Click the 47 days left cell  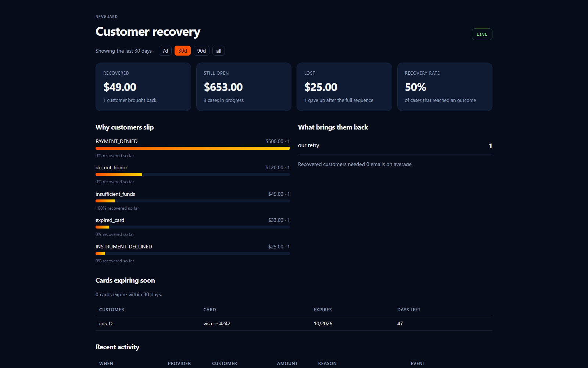point(400,323)
